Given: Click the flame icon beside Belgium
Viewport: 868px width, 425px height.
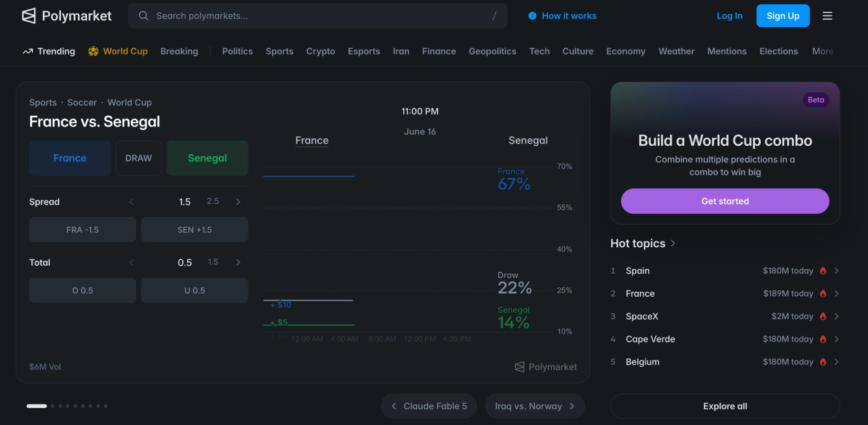Looking at the screenshot, I should [823, 362].
